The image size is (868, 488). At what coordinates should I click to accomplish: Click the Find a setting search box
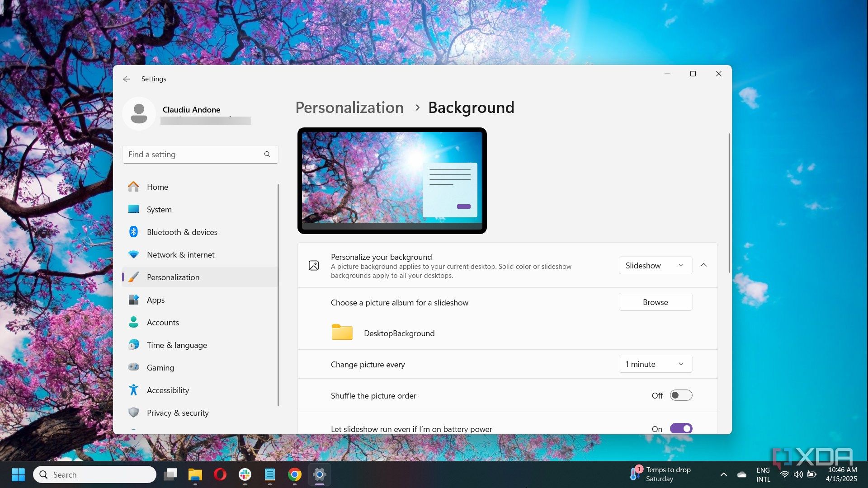coord(200,155)
